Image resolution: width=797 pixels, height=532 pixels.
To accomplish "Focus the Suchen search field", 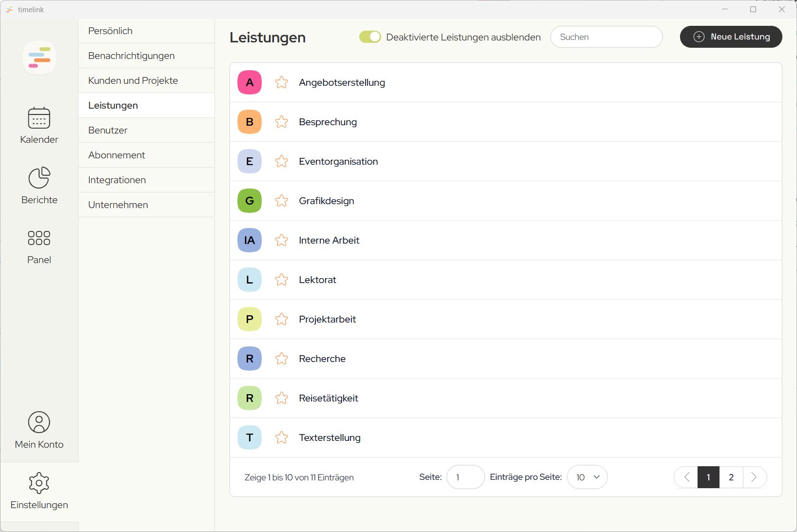I will click(606, 37).
